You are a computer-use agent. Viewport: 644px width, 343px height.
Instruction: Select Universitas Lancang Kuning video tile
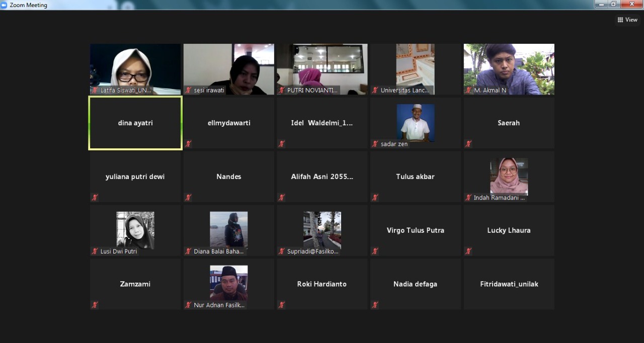pyautogui.click(x=416, y=69)
